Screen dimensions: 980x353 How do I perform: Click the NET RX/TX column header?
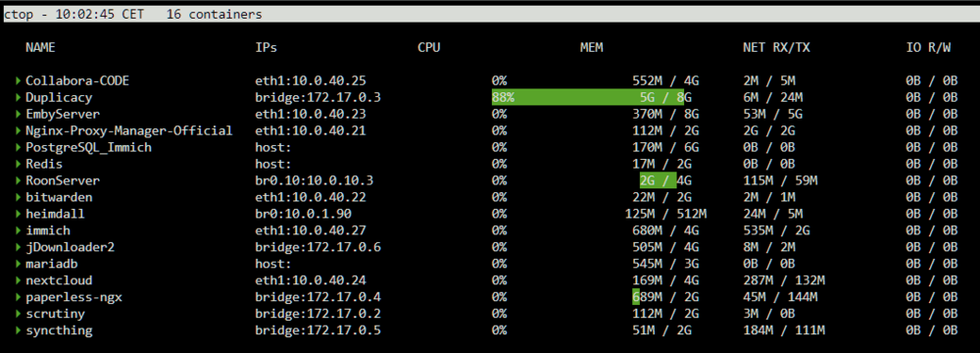tap(777, 48)
